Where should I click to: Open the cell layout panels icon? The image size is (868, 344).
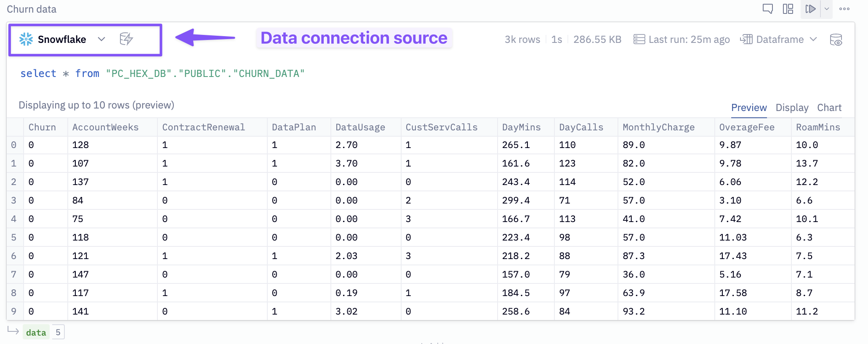click(788, 9)
